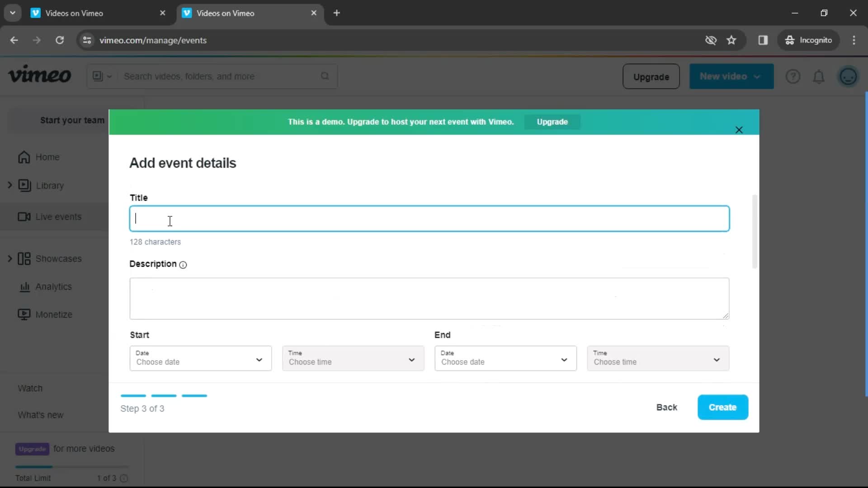Open Monetize in sidebar
The image size is (868, 488).
click(x=45, y=314)
